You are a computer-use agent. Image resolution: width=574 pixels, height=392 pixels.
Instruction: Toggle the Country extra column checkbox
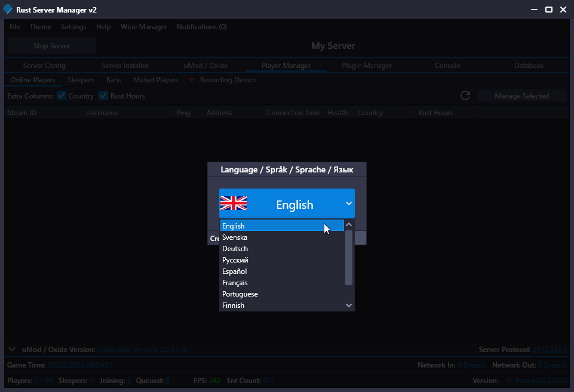tap(62, 95)
